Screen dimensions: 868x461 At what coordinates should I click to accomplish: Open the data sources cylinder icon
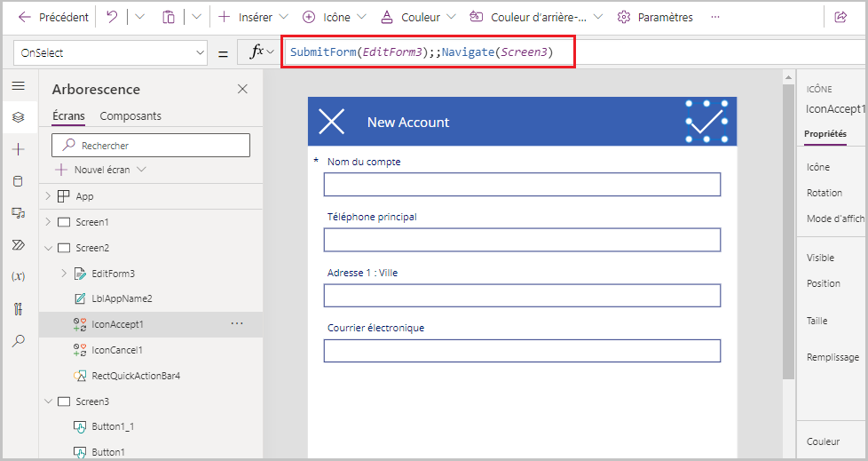coord(19,181)
